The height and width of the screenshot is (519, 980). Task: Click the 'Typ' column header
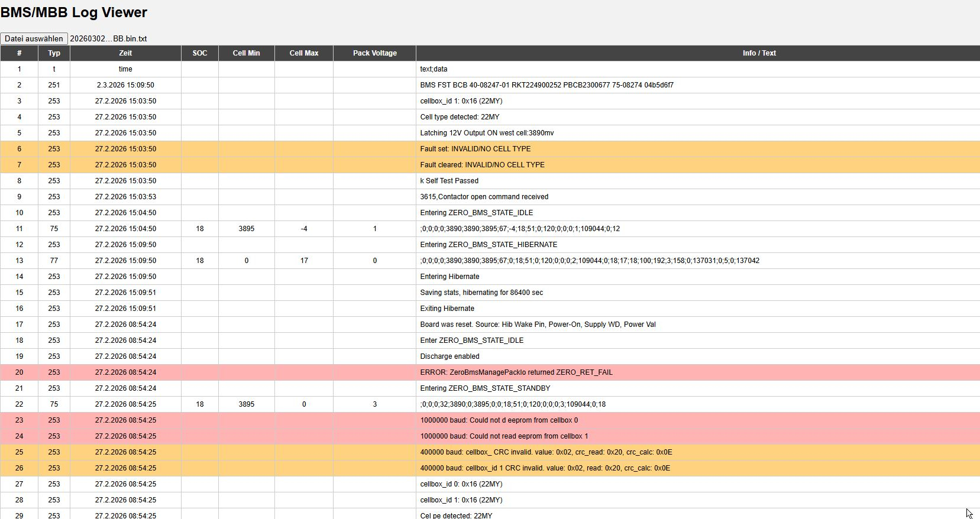point(54,53)
